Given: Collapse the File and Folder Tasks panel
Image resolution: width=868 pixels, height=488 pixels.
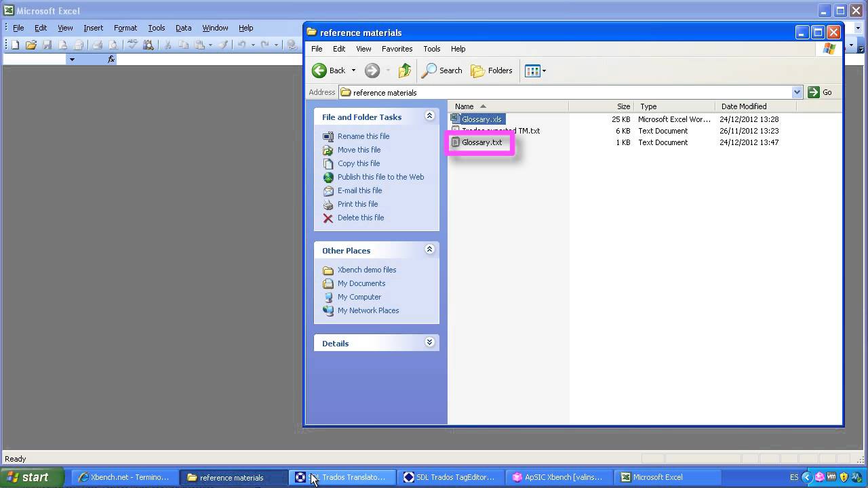Looking at the screenshot, I should pyautogui.click(x=429, y=116).
